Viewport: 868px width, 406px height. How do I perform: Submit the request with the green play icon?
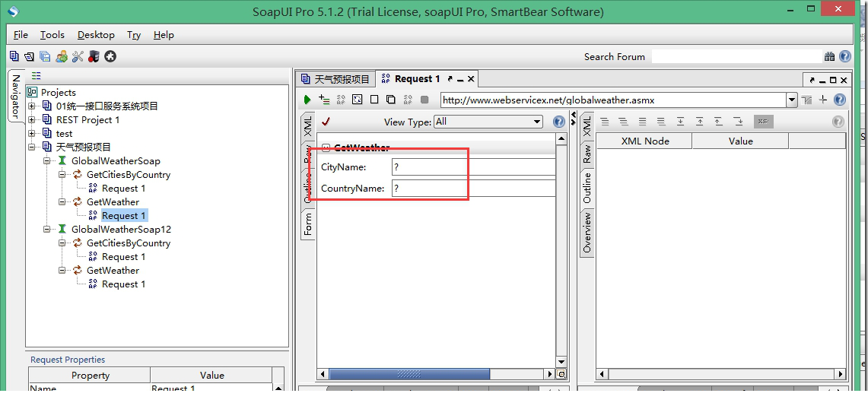point(307,100)
